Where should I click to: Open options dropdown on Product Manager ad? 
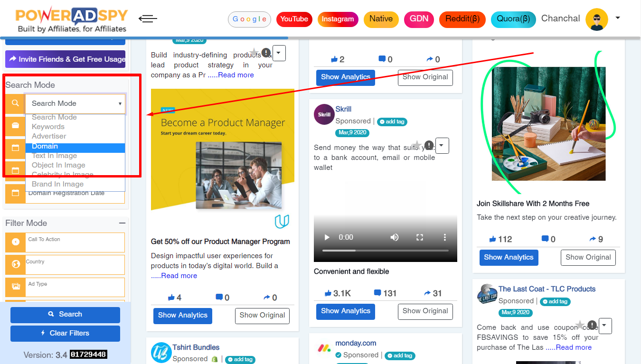(279, 53)
